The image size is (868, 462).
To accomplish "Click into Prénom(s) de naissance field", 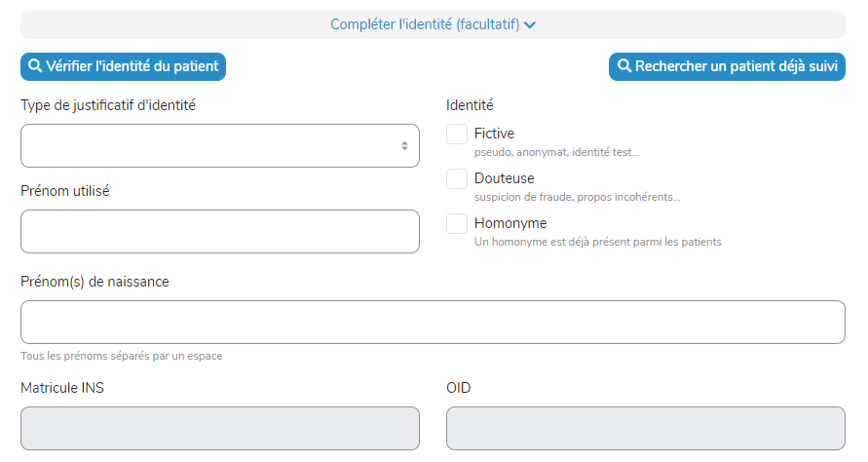I will click(x=433, y=322).
